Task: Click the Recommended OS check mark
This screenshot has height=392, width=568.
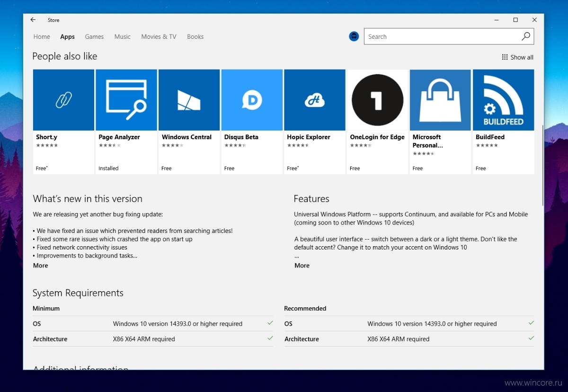Action: (x=531, y=323)
